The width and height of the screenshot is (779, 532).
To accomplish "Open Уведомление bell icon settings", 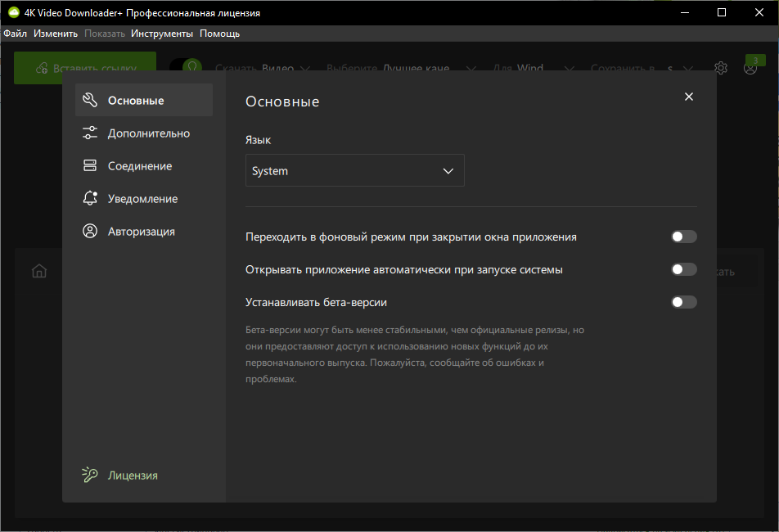I will (90, 198).
